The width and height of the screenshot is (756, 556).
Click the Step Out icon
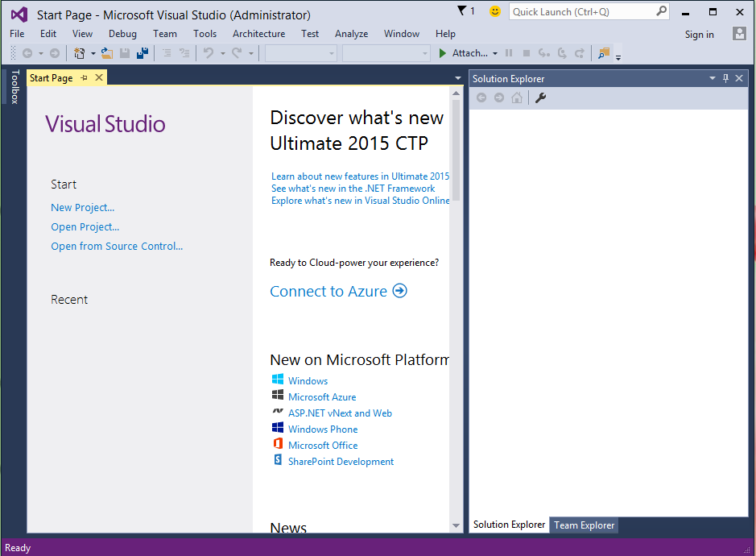[580, 53]
